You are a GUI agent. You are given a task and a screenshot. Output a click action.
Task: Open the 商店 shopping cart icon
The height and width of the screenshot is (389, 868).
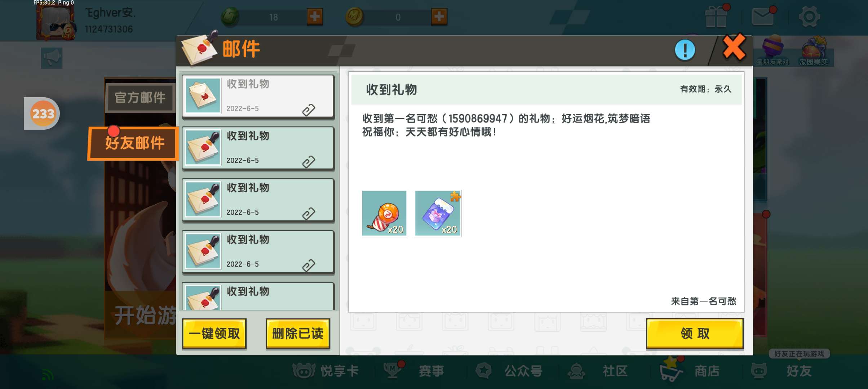pos(670,370)
